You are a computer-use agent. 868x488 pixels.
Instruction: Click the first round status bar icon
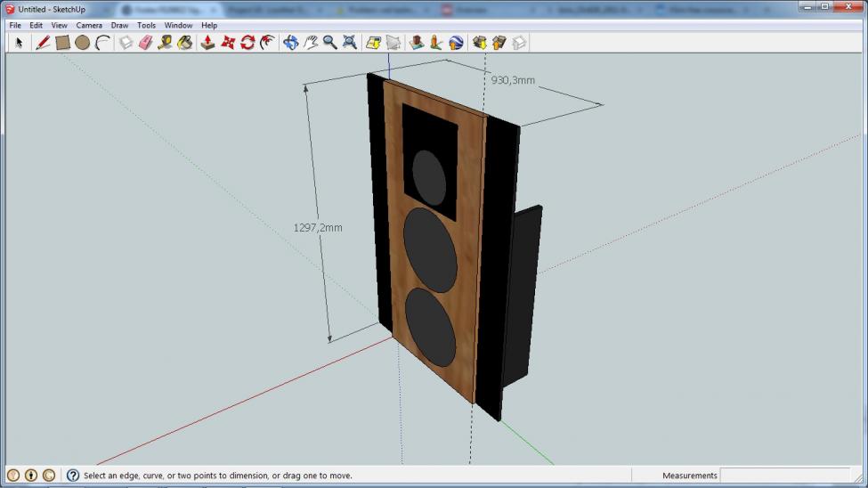point(13,476)
